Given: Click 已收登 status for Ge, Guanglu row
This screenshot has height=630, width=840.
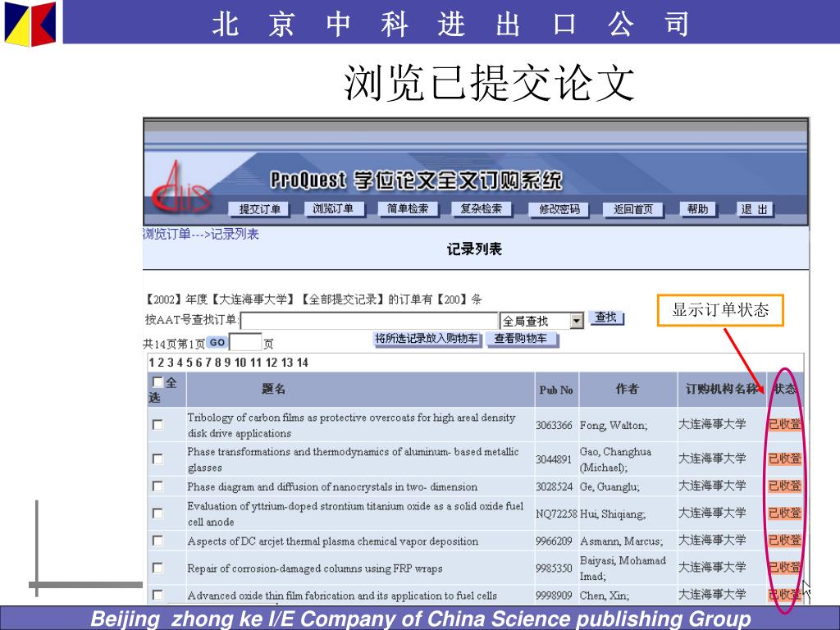Looking at the screenshot, I should (785, 486).
